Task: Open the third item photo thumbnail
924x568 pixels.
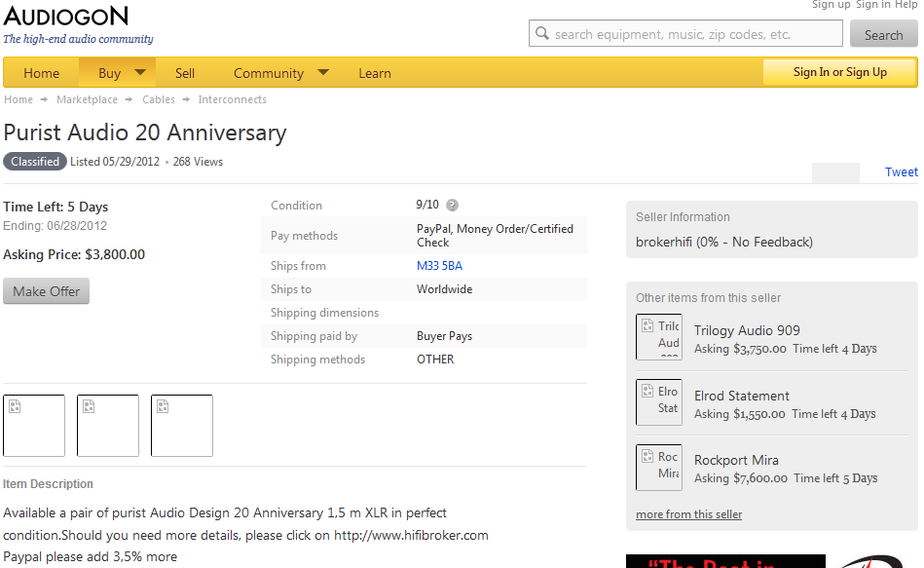Action: click(x=182, y=425)
